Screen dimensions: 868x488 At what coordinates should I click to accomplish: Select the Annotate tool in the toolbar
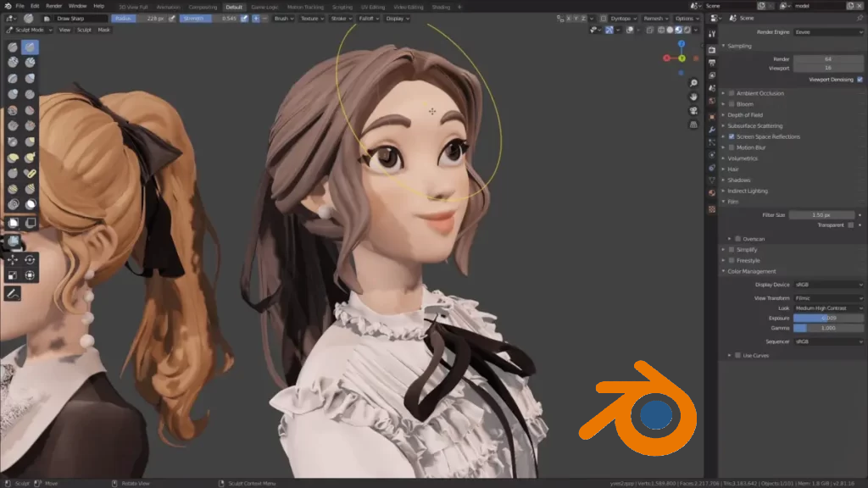coord(13,293)
